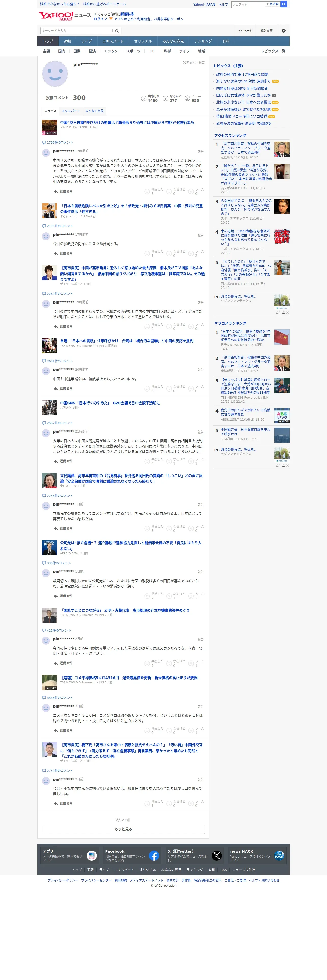Select the エキスパート navigation tab in blue bar
Screen dimensions: 327x980
[x=113, y=41]
